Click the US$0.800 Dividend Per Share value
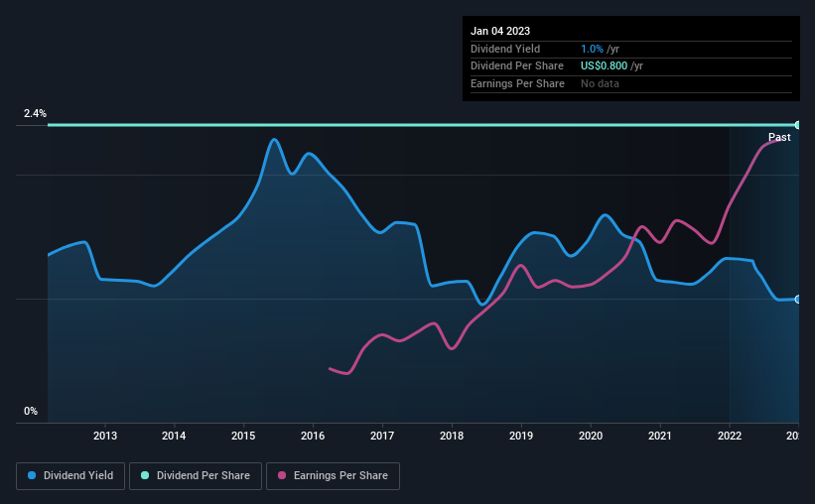815x504 pixels. tap(604, 66)
